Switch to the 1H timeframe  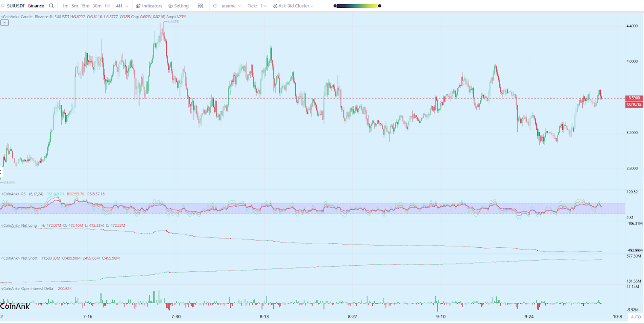pos(107,6)
